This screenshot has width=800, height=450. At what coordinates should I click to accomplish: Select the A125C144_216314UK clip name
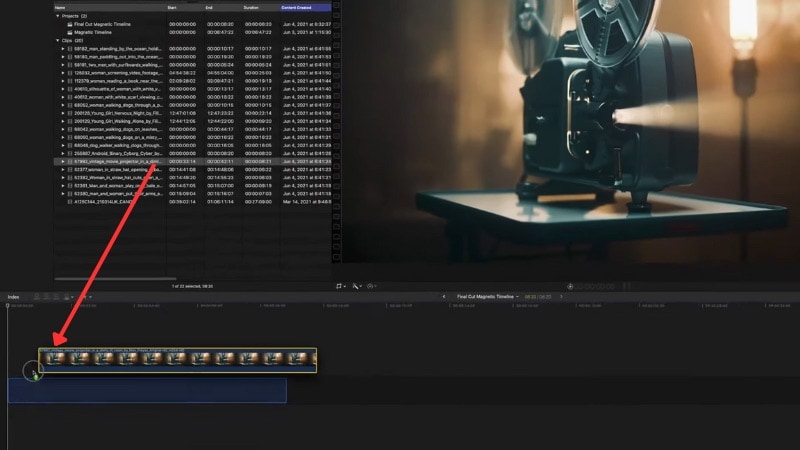pos(103,202)
